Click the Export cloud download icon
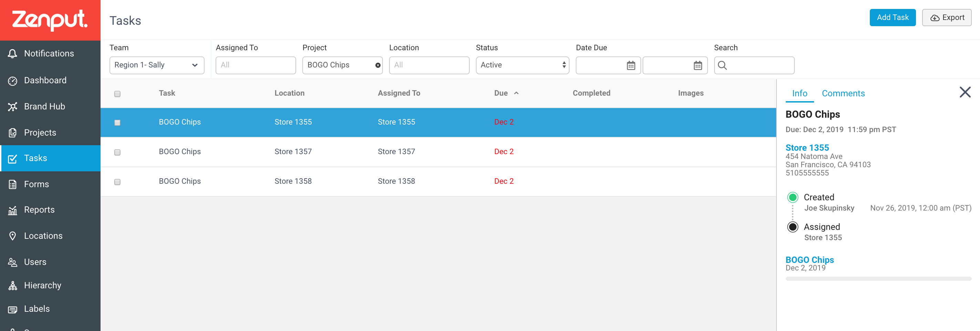980x331 pixels. click(935, 18)
